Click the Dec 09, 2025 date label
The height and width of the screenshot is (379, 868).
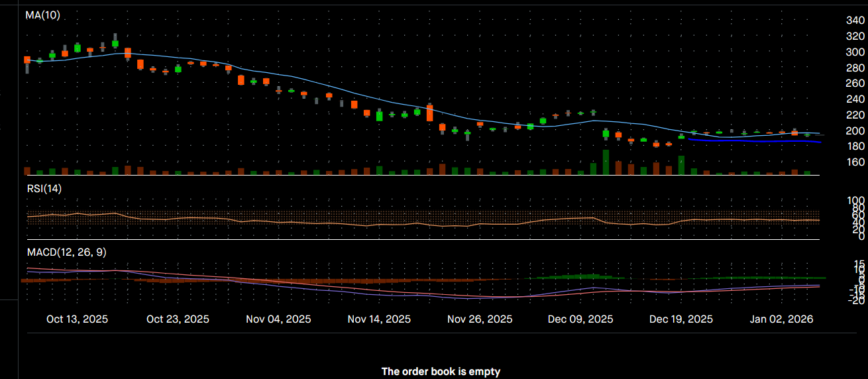point(580,319)
